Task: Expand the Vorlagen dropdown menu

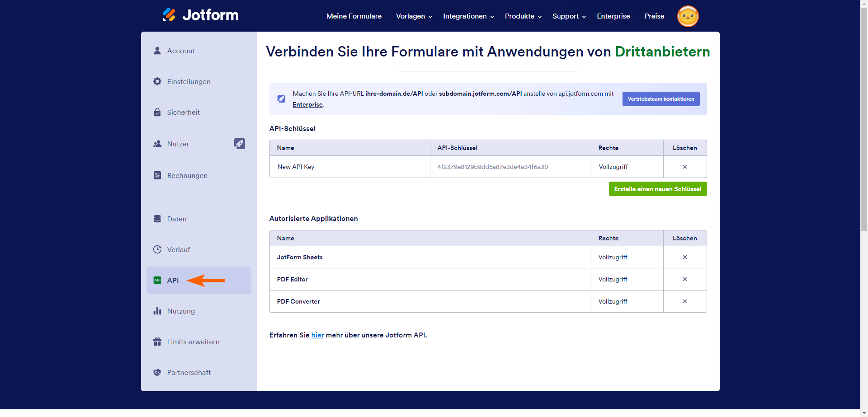Action: point(414,16)
